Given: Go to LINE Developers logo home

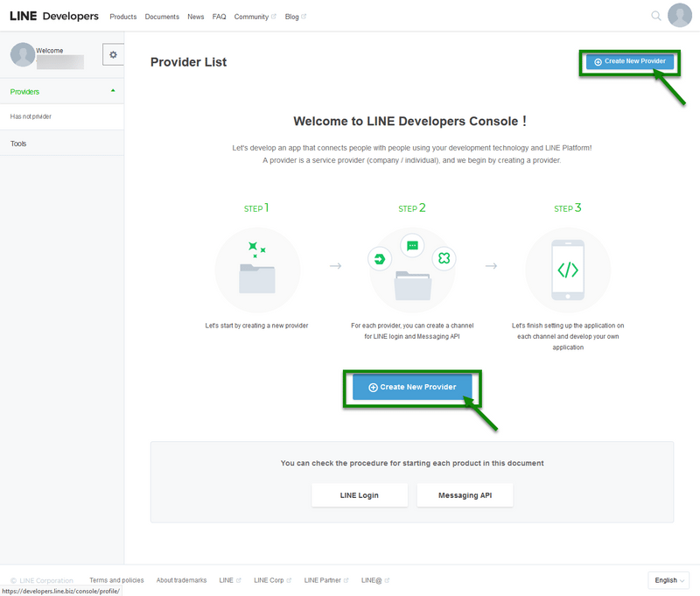Looking at the screenshot, I should (x=54, y=16).
